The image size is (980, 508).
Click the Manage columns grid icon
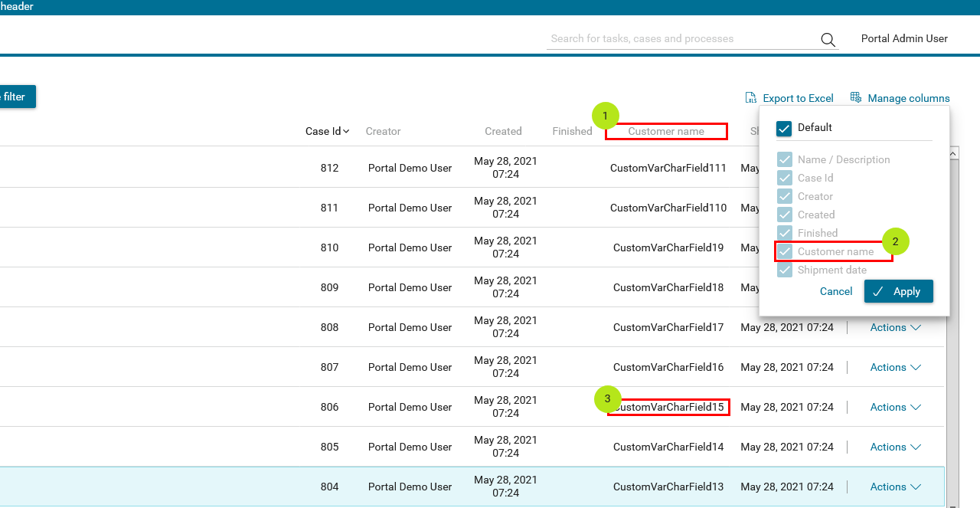pos(856,97)
